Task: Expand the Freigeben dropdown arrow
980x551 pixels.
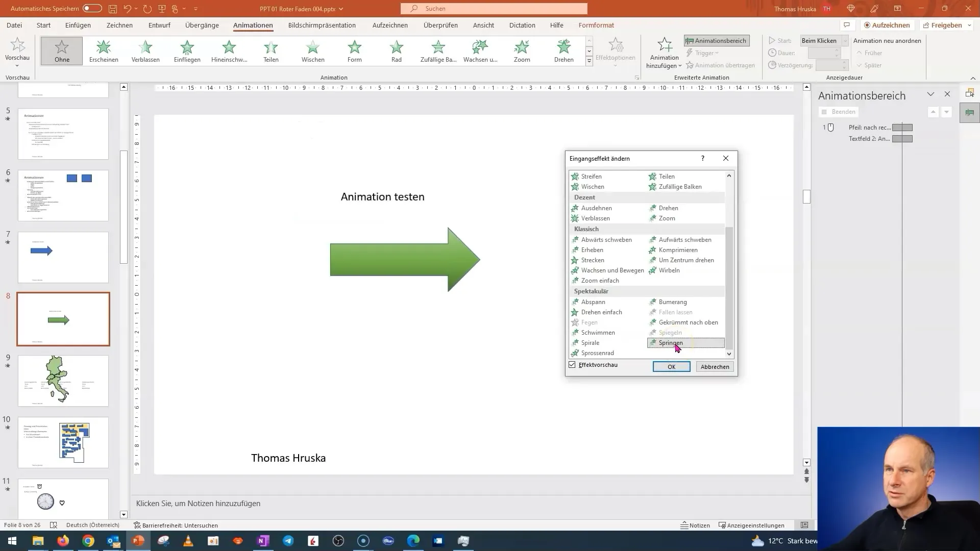Action: tap(969, 25)
